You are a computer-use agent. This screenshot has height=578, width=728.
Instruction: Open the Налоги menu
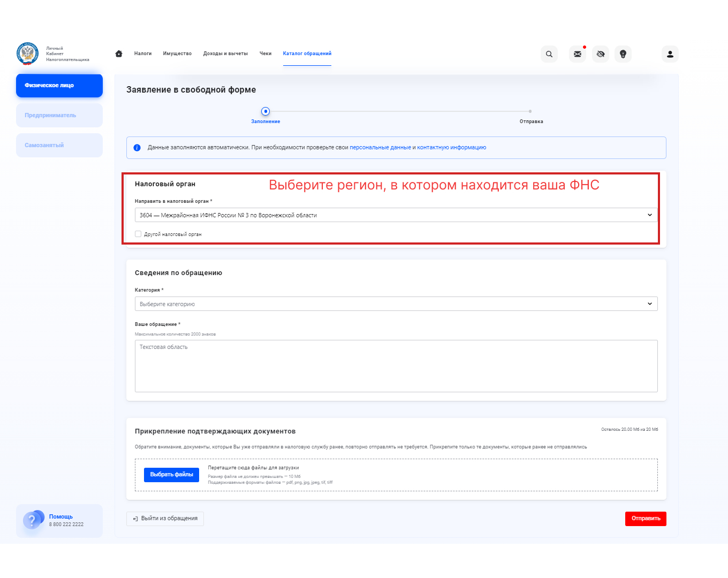tap(143, 54)
